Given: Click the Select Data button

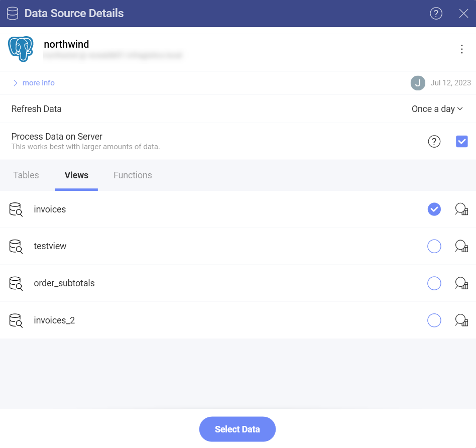Looking at the screenshot, I should point(237,429).
